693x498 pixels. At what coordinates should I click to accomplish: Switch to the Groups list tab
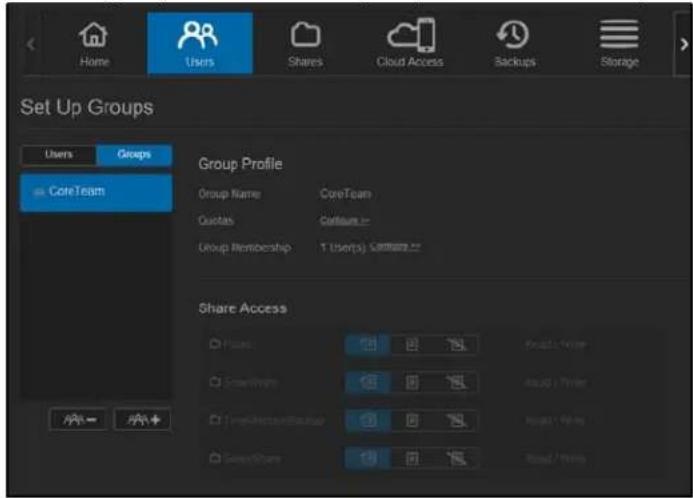click(x=134, y=154)
